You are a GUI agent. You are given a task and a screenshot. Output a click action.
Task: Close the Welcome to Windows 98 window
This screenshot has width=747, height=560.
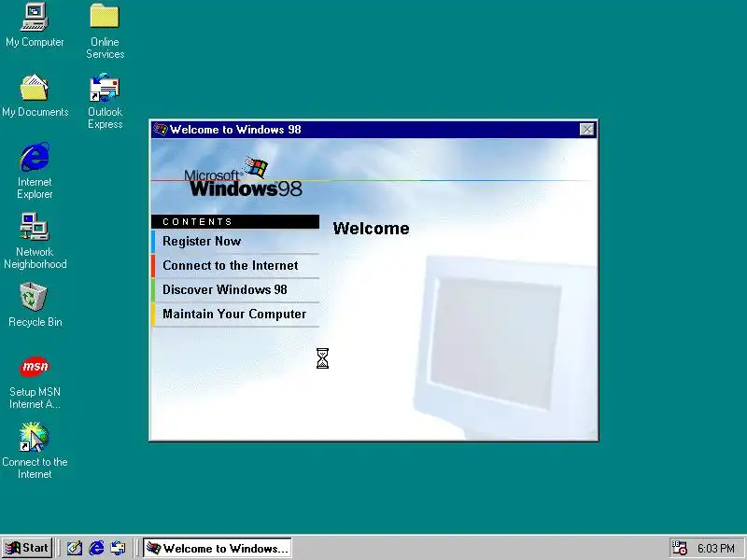[587, 130]
